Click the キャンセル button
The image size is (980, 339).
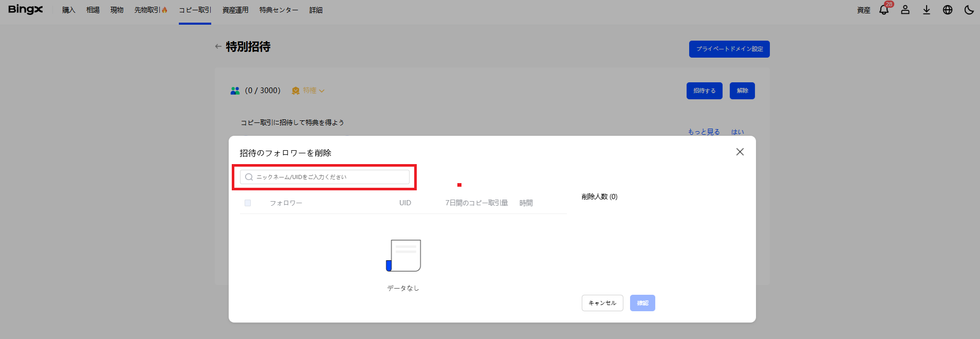tap(602, 303)
